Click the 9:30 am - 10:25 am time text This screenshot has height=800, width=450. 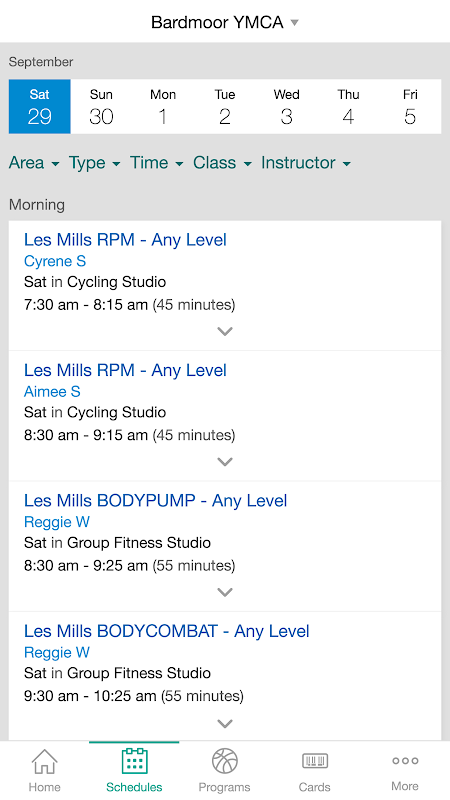[x=90, y=697]
